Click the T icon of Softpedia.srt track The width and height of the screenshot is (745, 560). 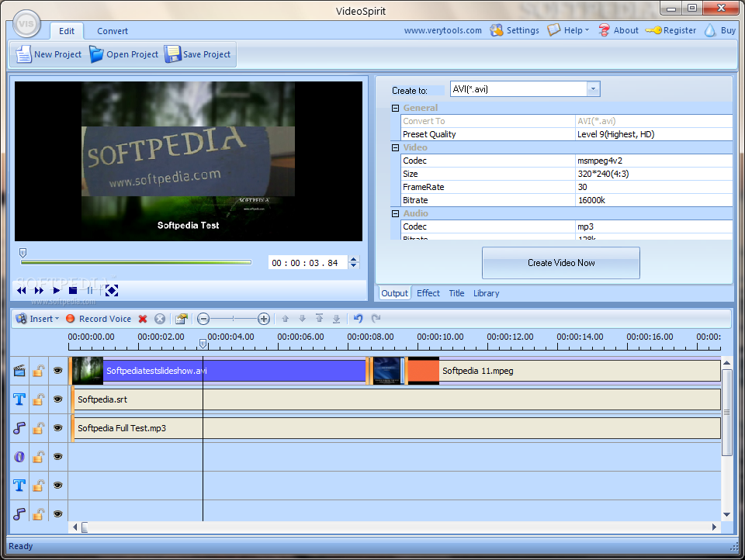pos(19,399)
